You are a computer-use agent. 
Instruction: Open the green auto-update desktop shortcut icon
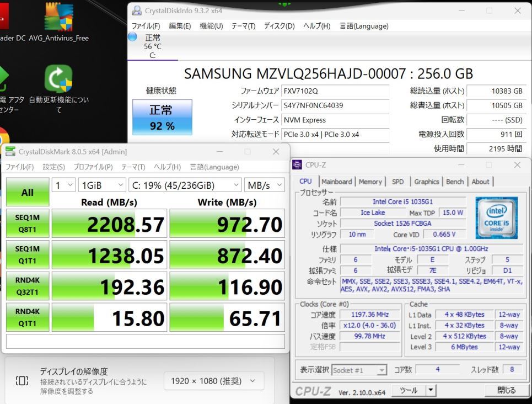coord(58,78)
